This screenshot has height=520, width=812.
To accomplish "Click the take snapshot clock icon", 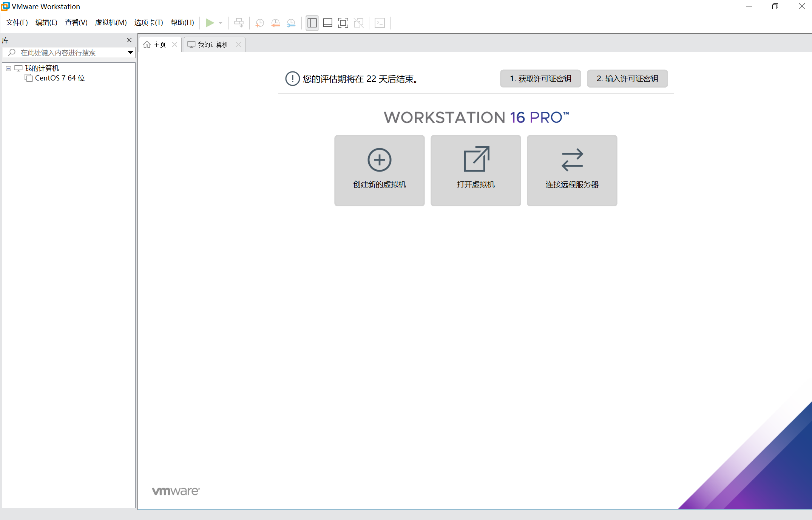I will (259, 23).
